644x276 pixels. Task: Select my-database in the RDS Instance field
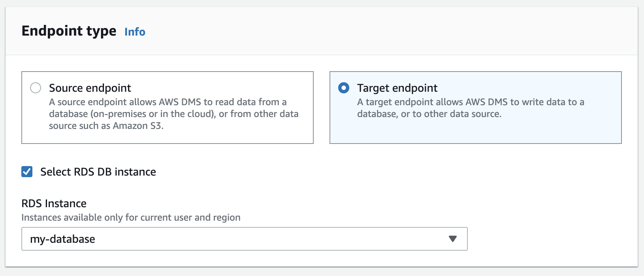coord(245,239)
